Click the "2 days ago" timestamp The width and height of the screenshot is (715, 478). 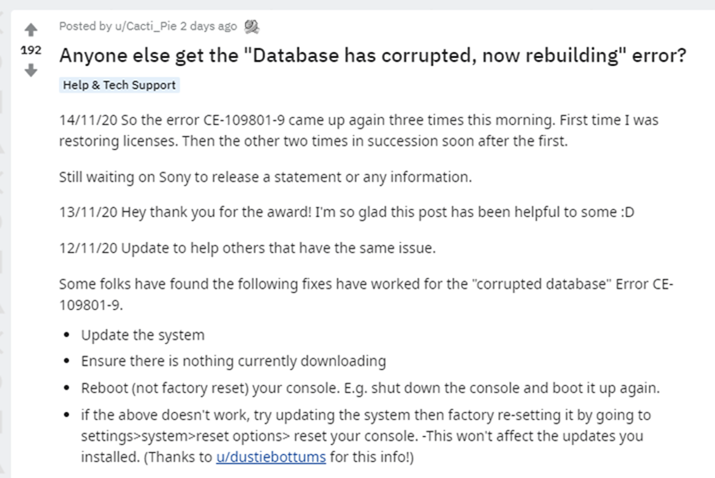coord(208,26)
